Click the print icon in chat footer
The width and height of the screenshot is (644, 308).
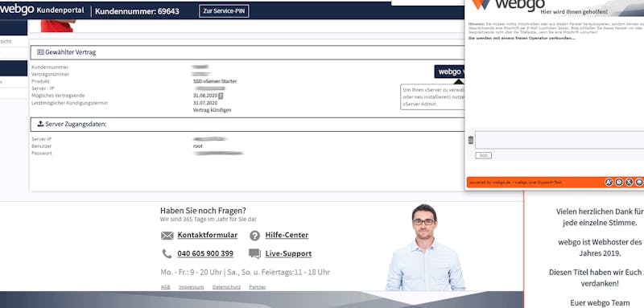(639, 182)
